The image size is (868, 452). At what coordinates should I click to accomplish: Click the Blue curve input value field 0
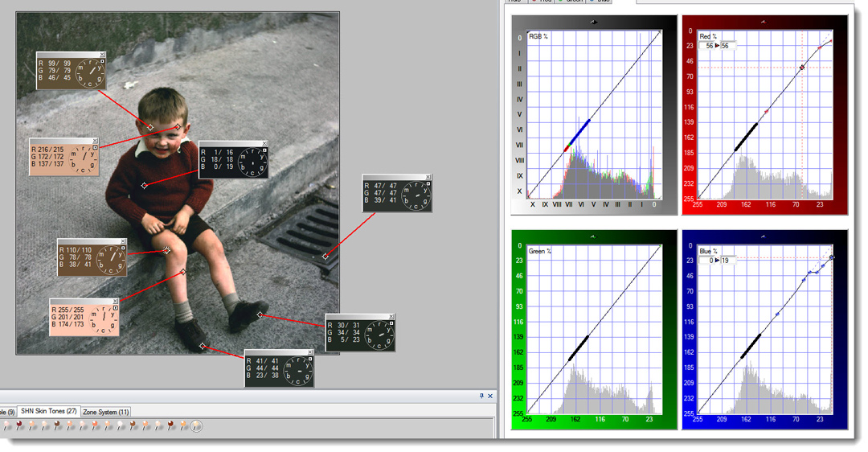(708, 261)
